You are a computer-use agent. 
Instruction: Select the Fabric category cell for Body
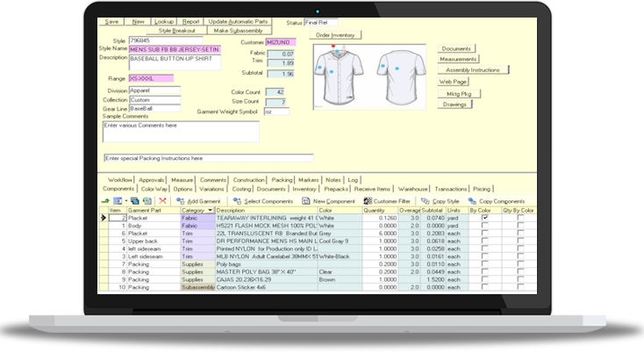[198, 226]
